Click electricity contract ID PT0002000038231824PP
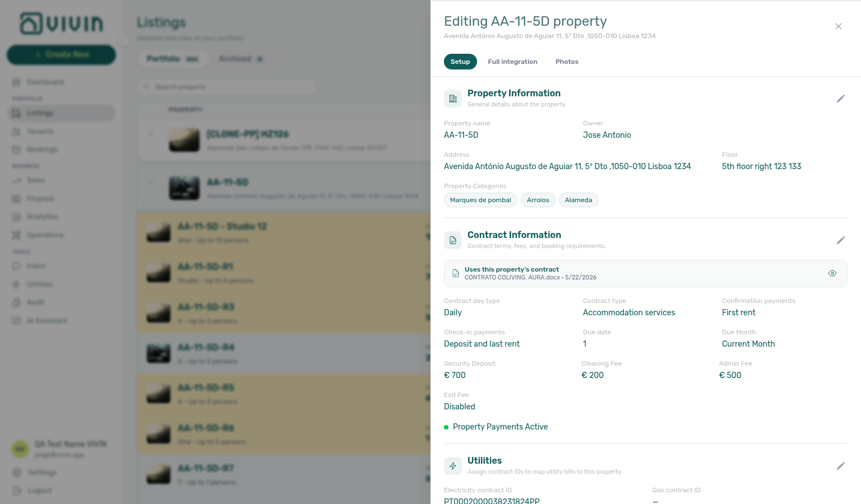 point(492,501)
